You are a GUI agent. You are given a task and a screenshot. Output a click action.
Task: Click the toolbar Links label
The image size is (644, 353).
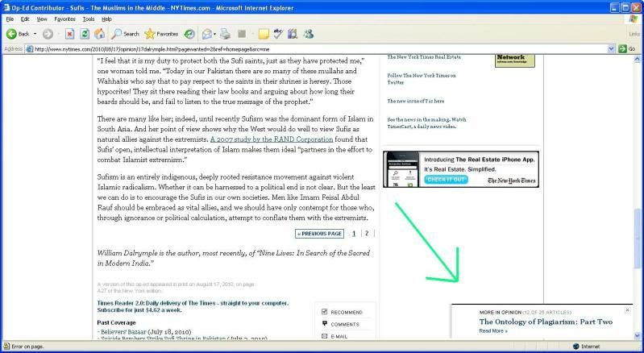click(634, 34)
